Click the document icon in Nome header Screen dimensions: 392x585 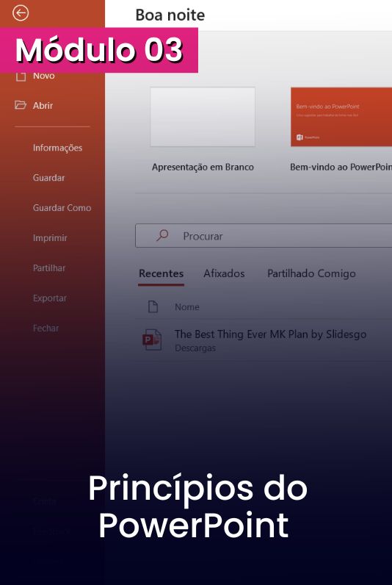[x=153, y=306]
